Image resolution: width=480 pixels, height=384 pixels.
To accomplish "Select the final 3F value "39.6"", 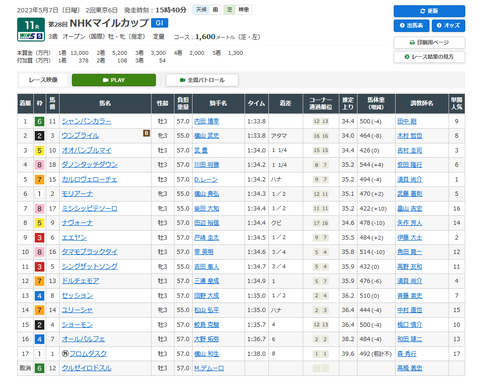I will (x=348, y=353).
